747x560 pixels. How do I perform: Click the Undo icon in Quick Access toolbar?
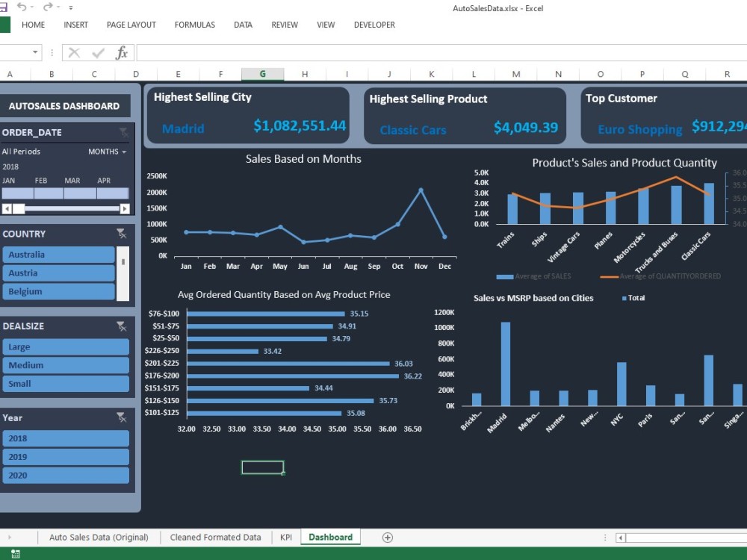(x=20, y=7)
